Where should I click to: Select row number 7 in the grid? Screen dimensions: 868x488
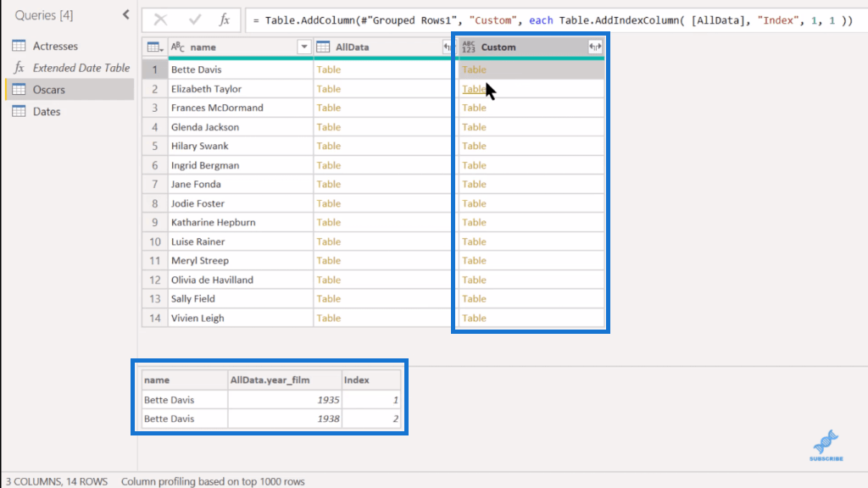pos(155,184)
